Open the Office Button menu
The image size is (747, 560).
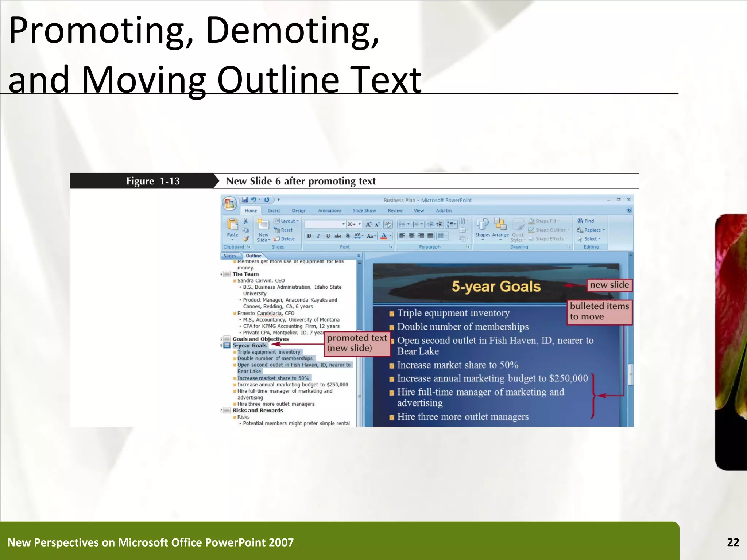(x=229, y=203)
